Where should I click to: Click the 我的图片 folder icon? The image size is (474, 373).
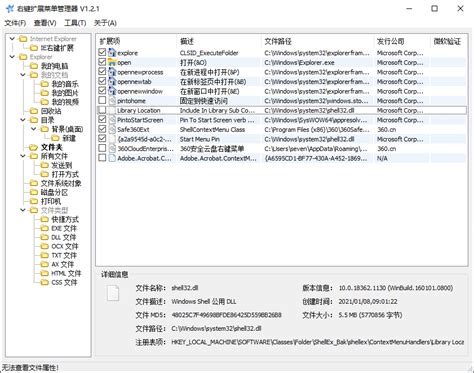coord(45,93)
